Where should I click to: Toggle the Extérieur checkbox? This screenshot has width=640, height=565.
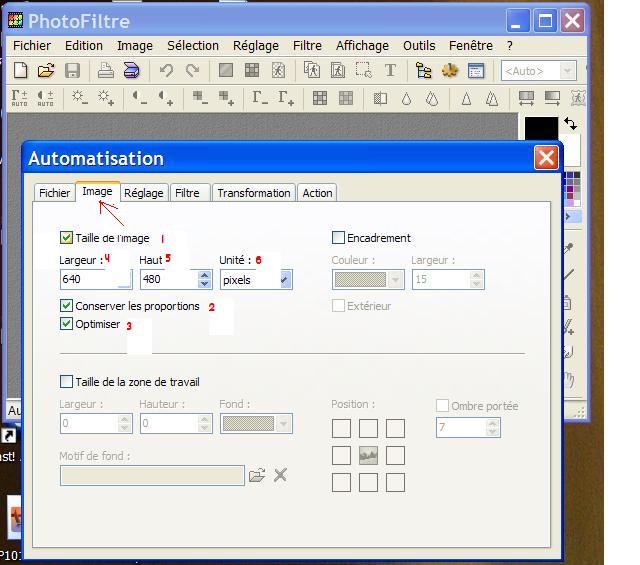click(338, 306)
